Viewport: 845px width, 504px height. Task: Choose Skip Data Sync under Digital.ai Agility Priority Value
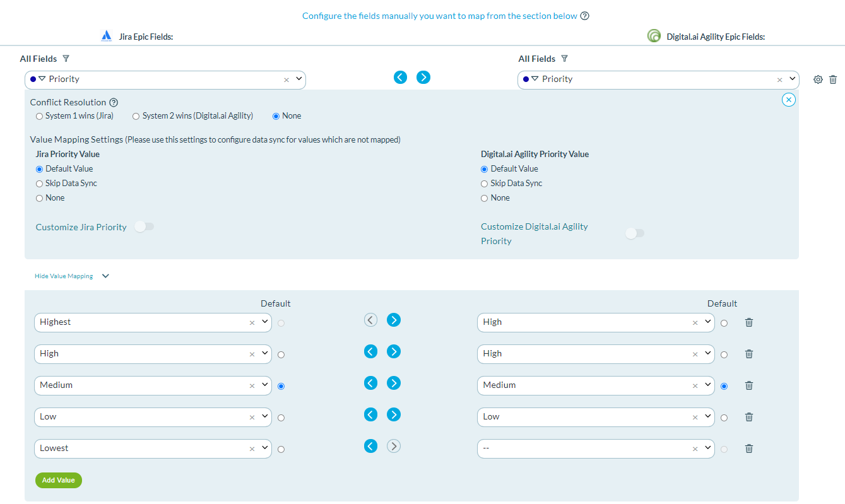[485, 184]
